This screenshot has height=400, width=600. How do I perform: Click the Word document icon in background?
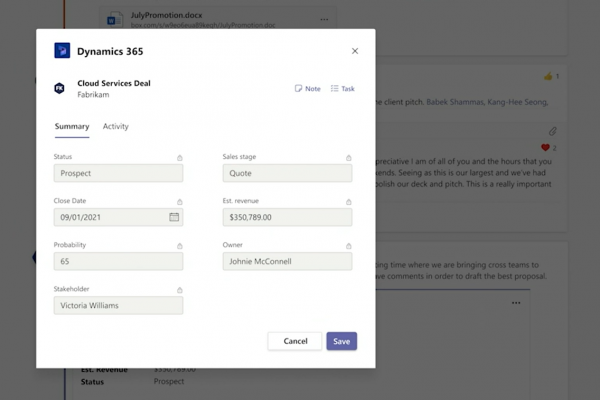point(115,20)
